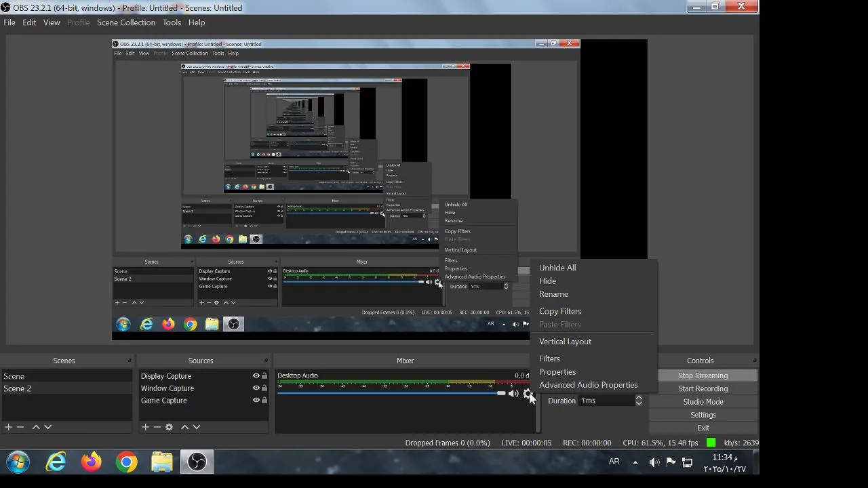Mute Desktop Audio with the speaker icon
Screen dimensions: 868x488
pos(513,394)
